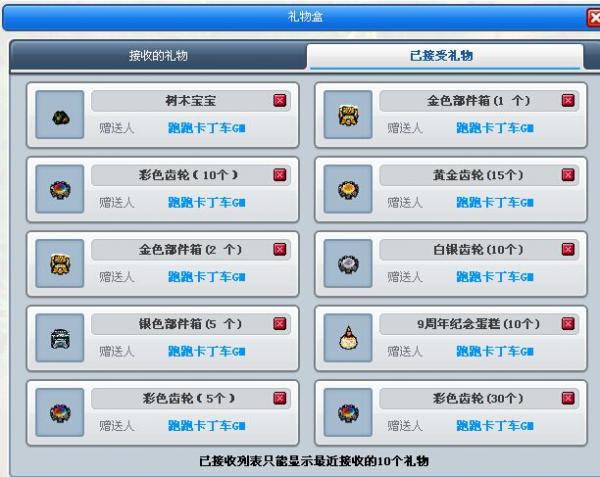The image size is (600, 477).
Task: Remove the 彩色齿轮 (5个) gift entry
Action: point(280,398)
